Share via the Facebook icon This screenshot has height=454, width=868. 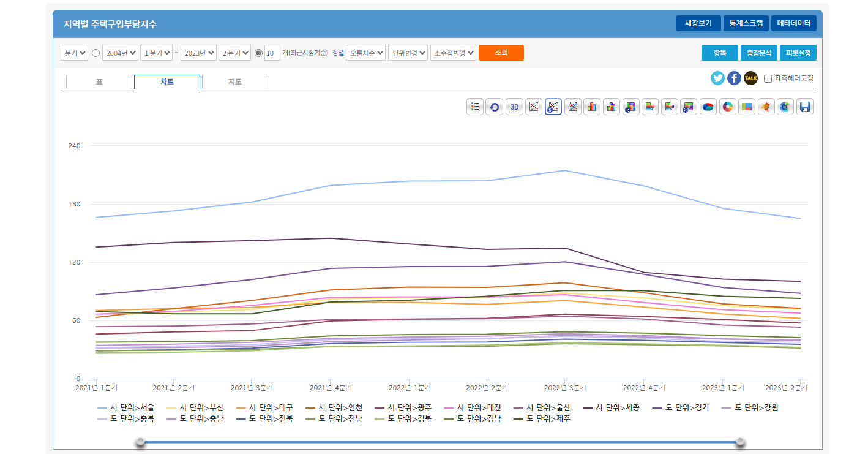734,78
